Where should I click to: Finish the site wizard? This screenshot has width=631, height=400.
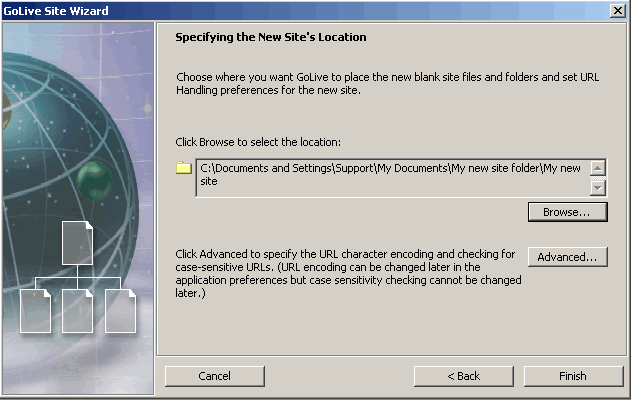[573, 376]
